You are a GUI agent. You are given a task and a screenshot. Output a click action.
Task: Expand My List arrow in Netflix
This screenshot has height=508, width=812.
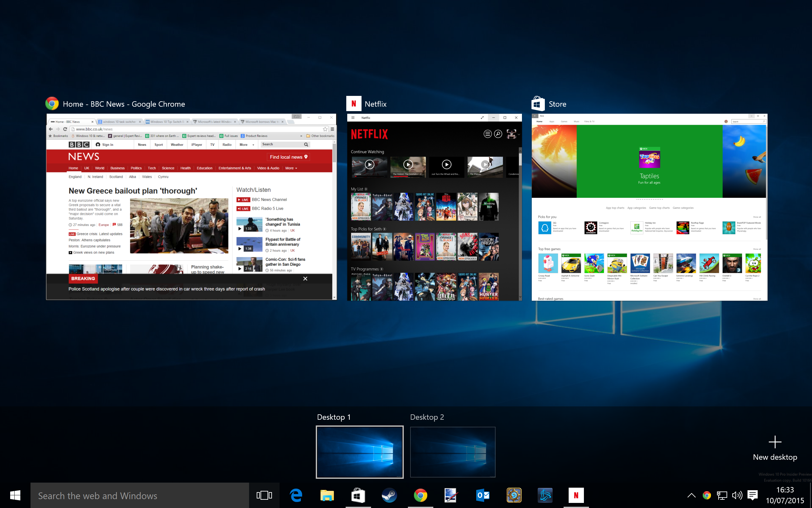coord(366,189)
